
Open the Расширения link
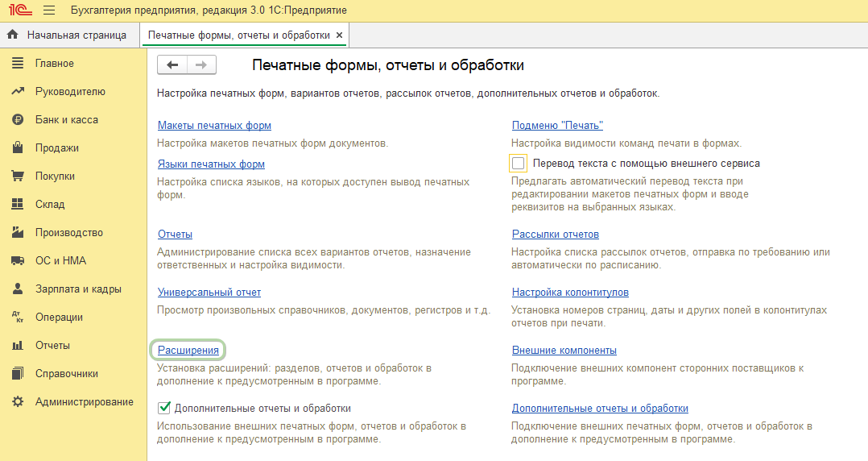click(188, 350)
